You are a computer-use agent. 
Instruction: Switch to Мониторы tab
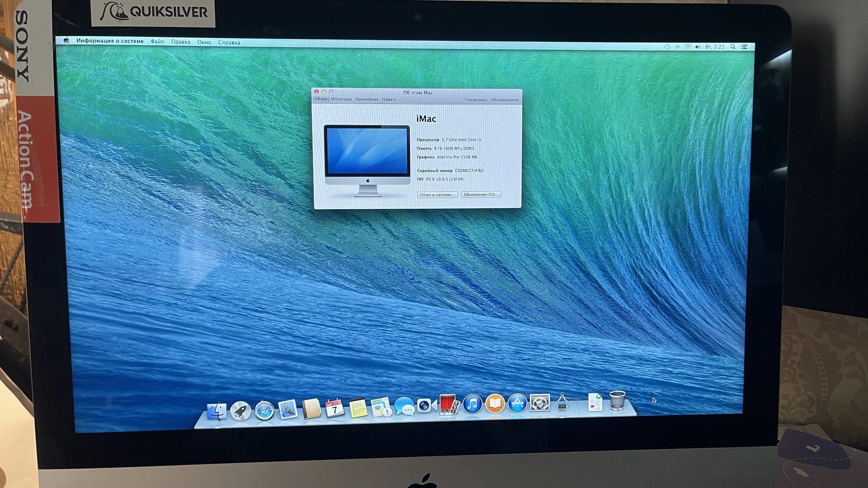(x=341, y=99)
